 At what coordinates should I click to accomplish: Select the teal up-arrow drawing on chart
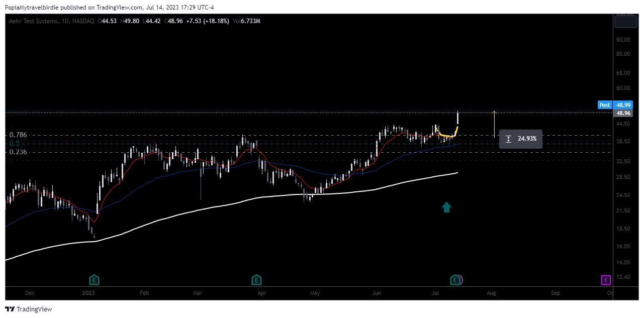click(x=446, y=206)
